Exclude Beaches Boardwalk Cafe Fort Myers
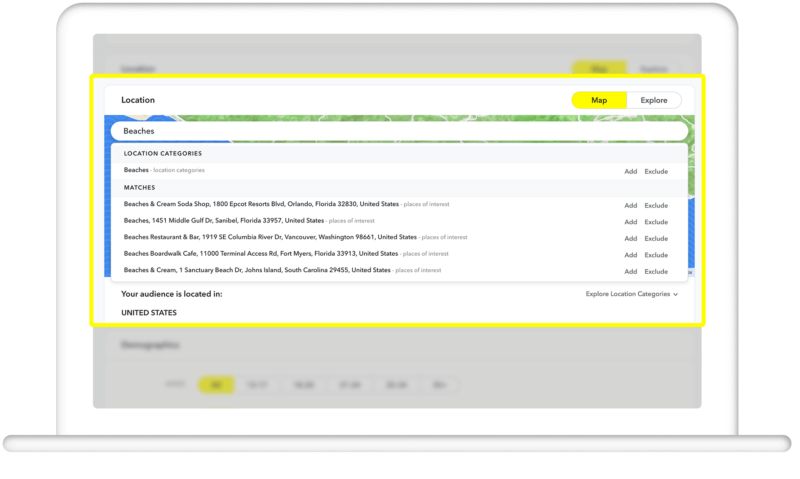 pos(656,254)
